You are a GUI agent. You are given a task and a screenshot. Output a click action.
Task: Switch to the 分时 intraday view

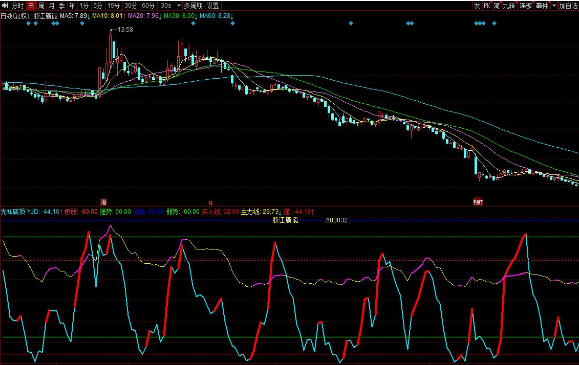pos(17,6)
